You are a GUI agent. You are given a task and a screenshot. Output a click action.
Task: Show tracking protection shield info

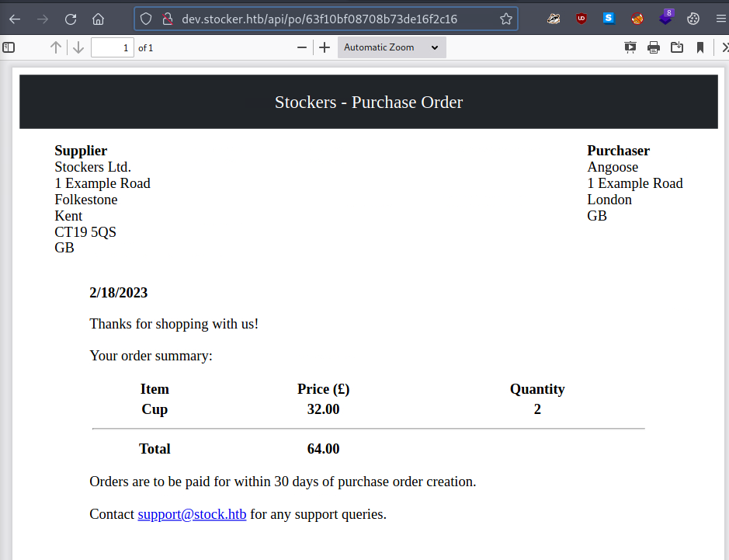click(146, 19)
